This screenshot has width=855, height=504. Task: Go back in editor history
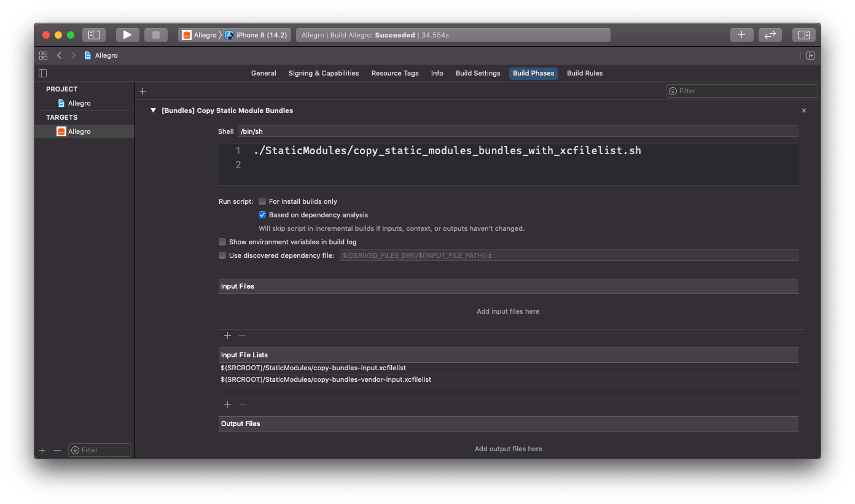(60, 55)
